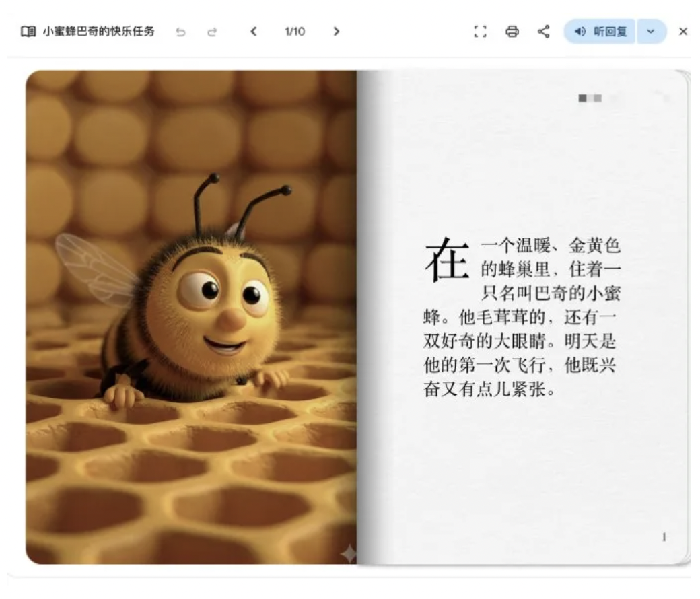700x599 pixels.
Task: Close the storybook viewer with the X
Action: [683, 32]
